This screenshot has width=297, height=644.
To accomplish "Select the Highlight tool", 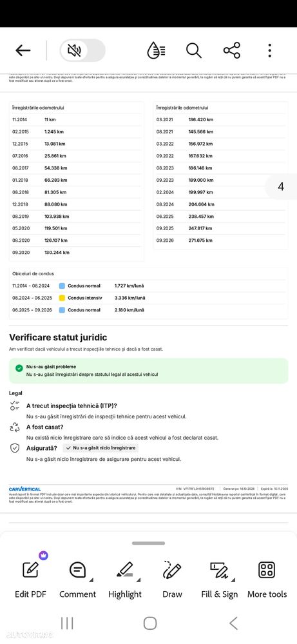I will click(125, 579).
